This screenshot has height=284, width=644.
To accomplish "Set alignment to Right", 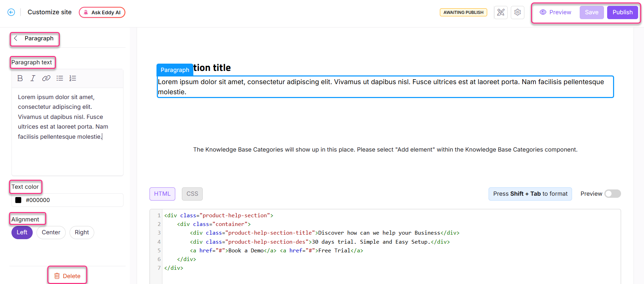I will click(82, 233).
